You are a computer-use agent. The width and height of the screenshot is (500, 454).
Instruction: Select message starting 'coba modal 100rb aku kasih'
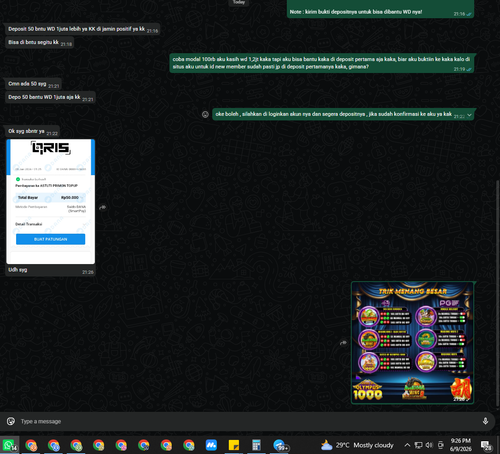click(322, 63)
